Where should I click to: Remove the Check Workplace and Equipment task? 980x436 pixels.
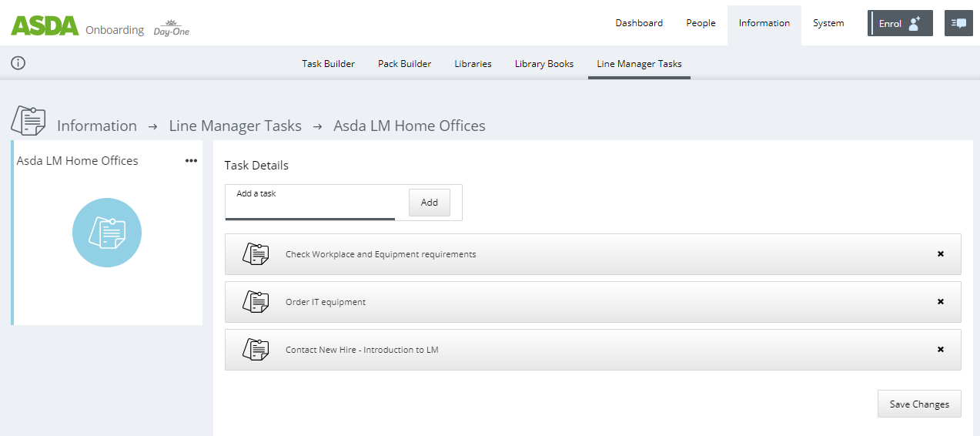tap(940, 254)
